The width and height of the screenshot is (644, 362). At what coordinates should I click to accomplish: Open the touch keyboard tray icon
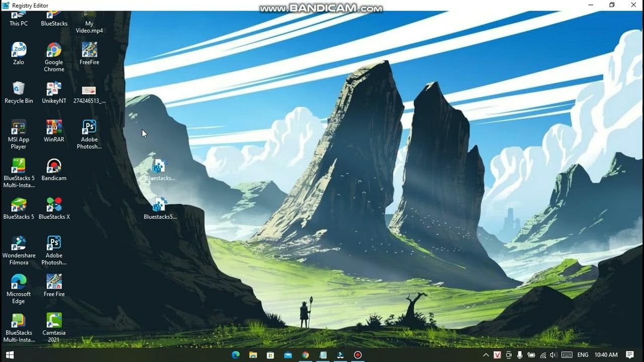click(567, 355)
